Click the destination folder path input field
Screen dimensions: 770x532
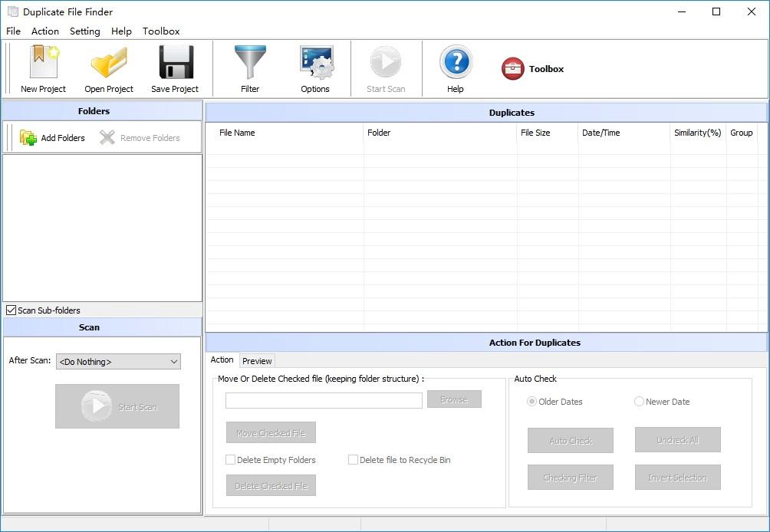[x=324, y=400]
